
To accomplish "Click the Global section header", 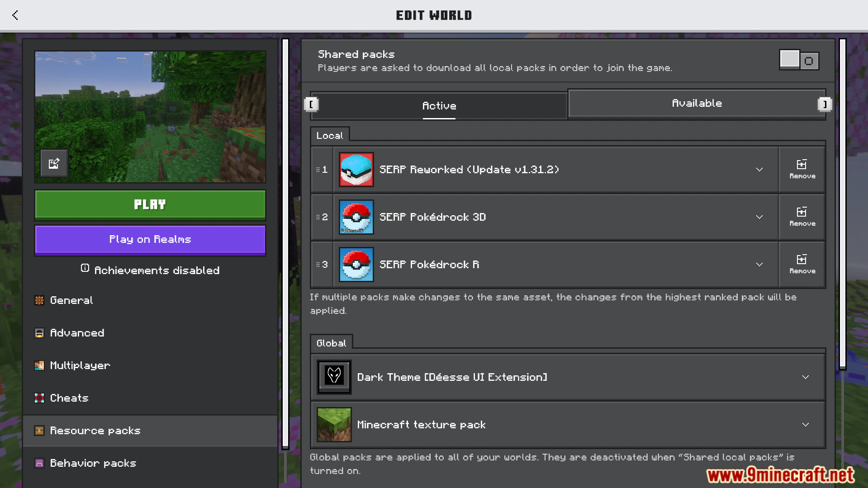I will [x=332, y=343].
